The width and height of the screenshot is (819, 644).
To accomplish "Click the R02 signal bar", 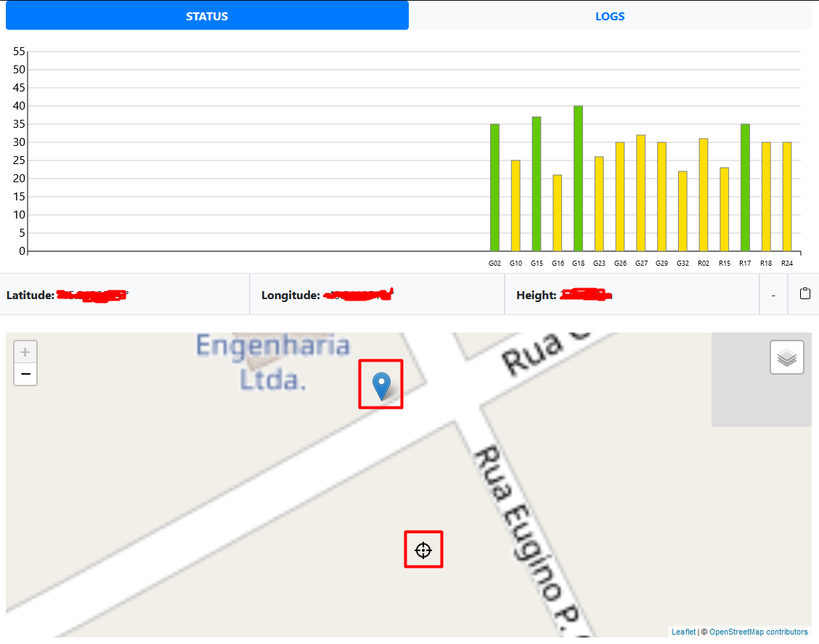I will click(x=704, y=195).
